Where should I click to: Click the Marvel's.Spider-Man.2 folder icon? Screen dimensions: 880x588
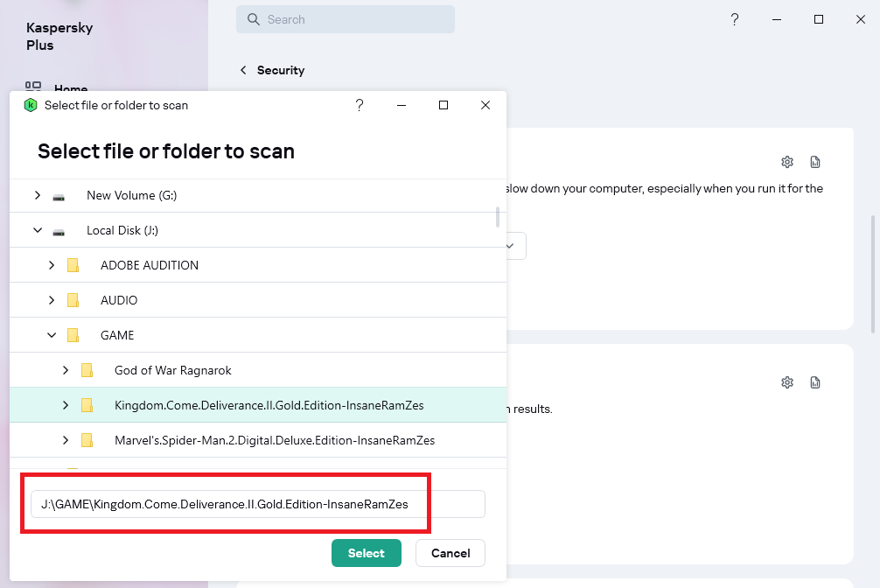(87, 440)
